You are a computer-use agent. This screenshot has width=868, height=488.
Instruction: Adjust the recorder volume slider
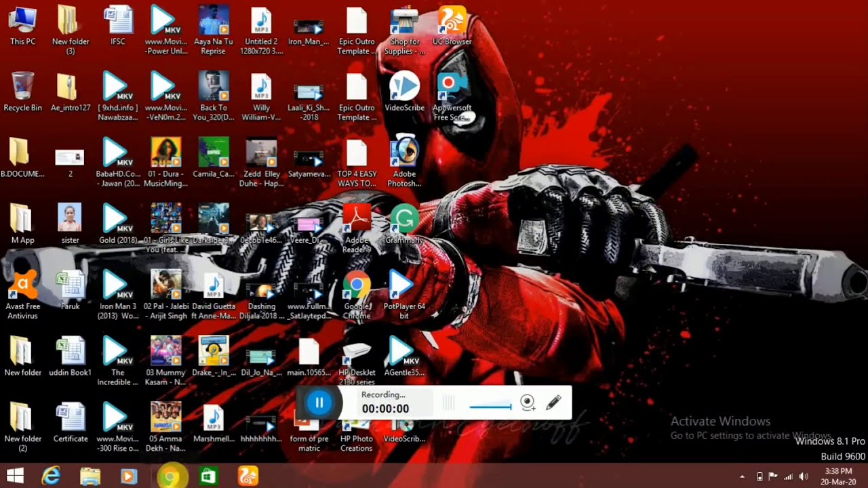coord(490,406)
